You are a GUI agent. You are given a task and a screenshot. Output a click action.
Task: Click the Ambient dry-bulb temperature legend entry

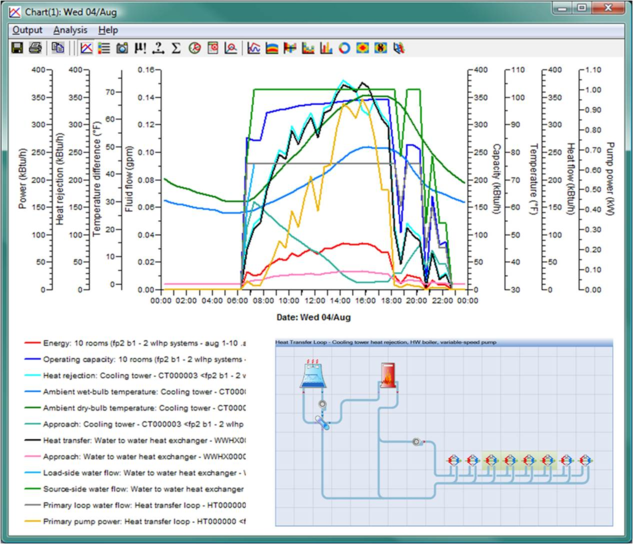[140, 408]
